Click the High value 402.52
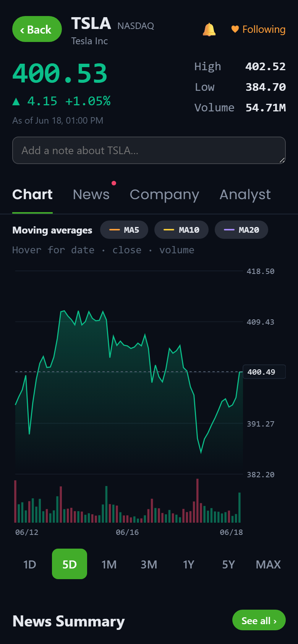The image size is (298, 644). (x=266, y=66)
